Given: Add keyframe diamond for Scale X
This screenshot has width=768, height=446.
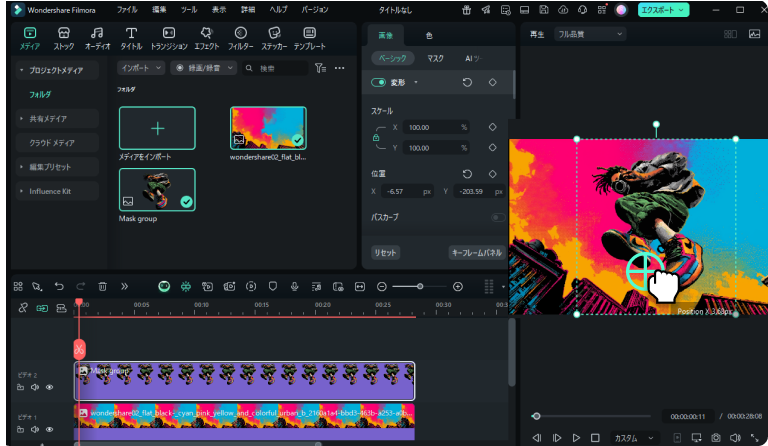Looking at the screenshot, I should (x=493, y=127).
